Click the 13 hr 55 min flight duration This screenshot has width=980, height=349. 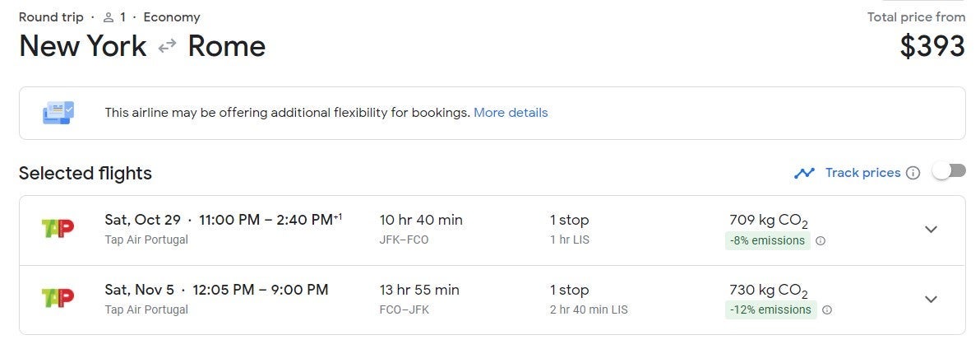419,290
